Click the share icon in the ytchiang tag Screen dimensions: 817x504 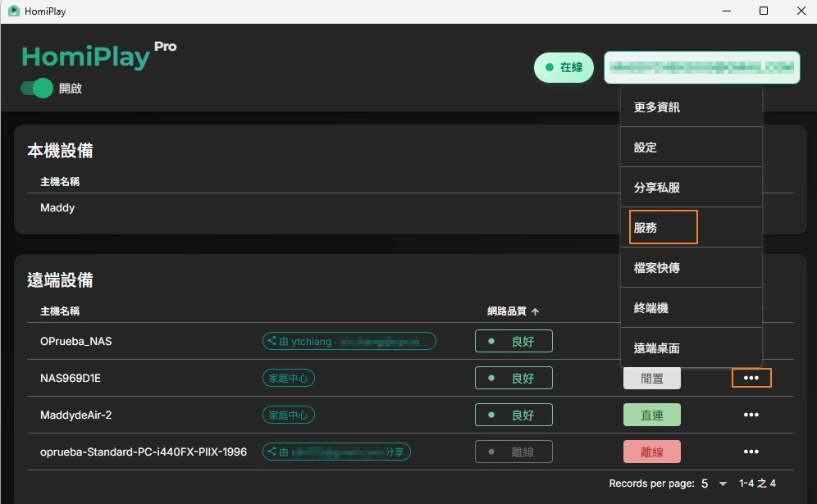tap(272, 341)
